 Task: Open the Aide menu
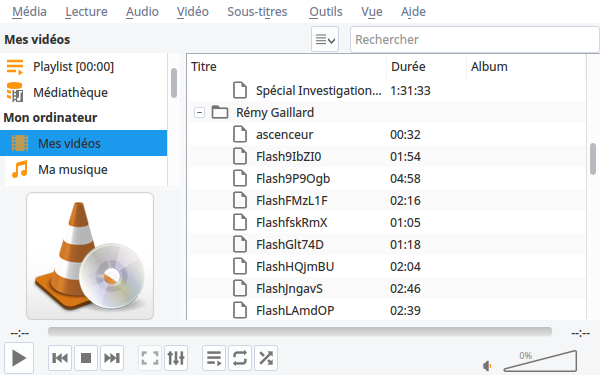click(x=413, y=11)
